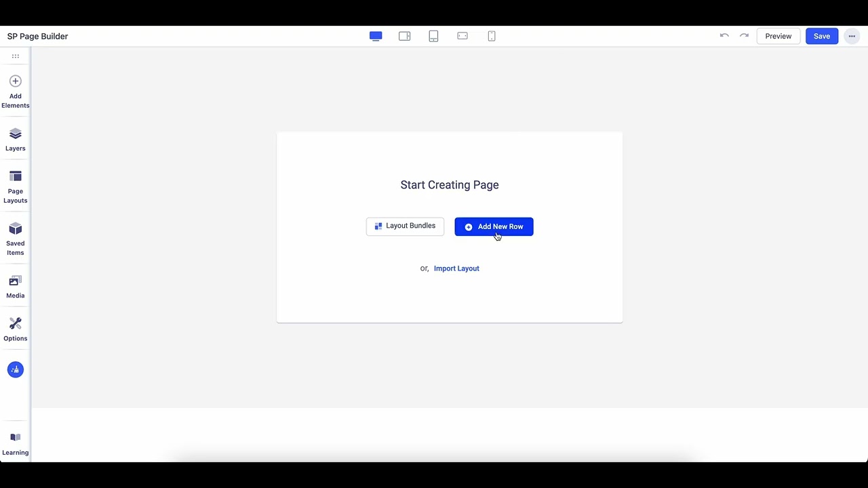Screen dimensions: 868x488
Task: Click the sidebar drag handle dots
Action: (15, 56)
